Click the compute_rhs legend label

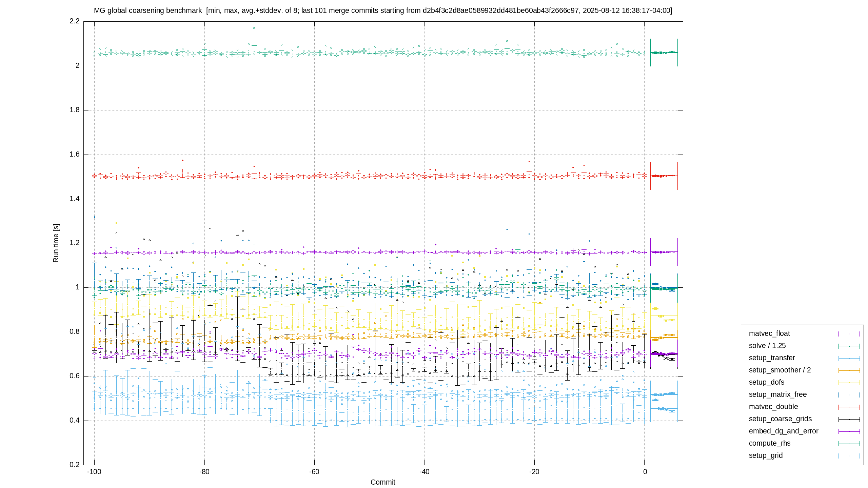click(x=770, y=443)
